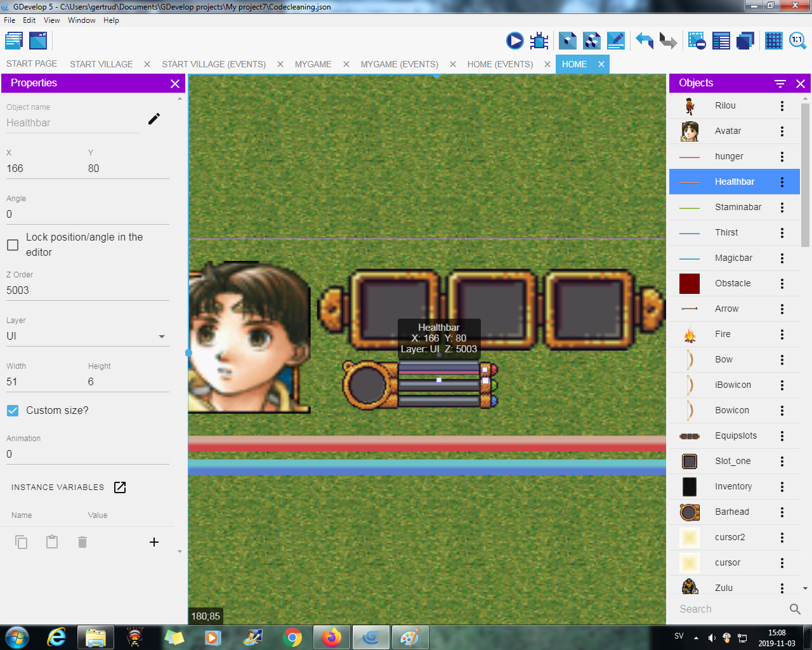
Task: Open Google Chrome from the taskbar
Action: (292, 637)
